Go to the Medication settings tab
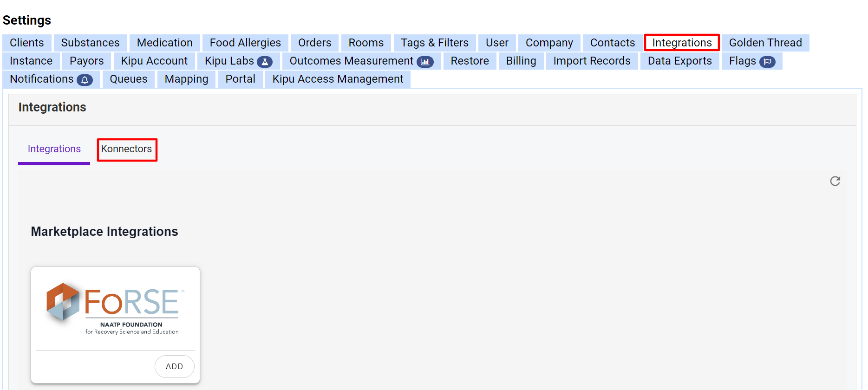 [x=164, y=43]
